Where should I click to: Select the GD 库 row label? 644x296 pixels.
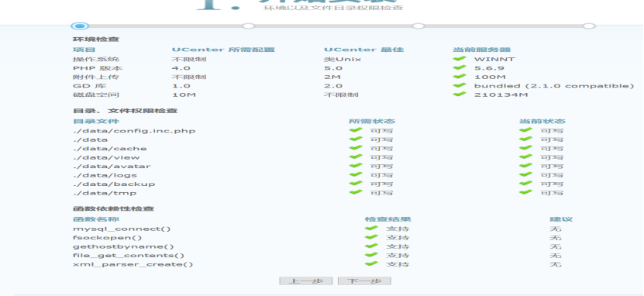pos(90,86)
